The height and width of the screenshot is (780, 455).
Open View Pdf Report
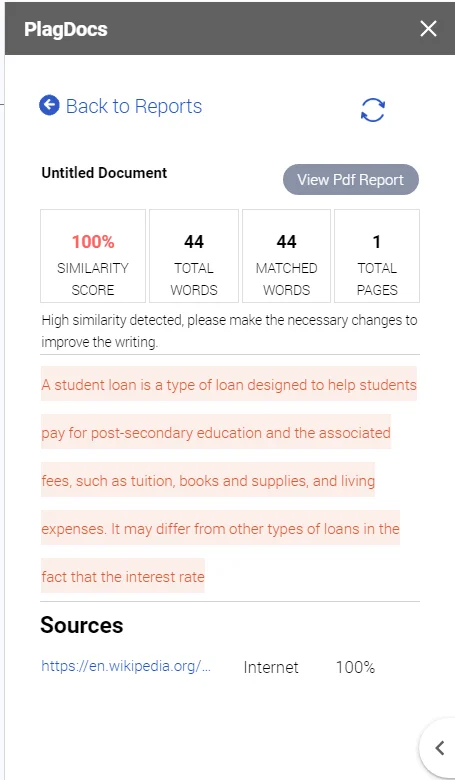[x=351, y=180]
